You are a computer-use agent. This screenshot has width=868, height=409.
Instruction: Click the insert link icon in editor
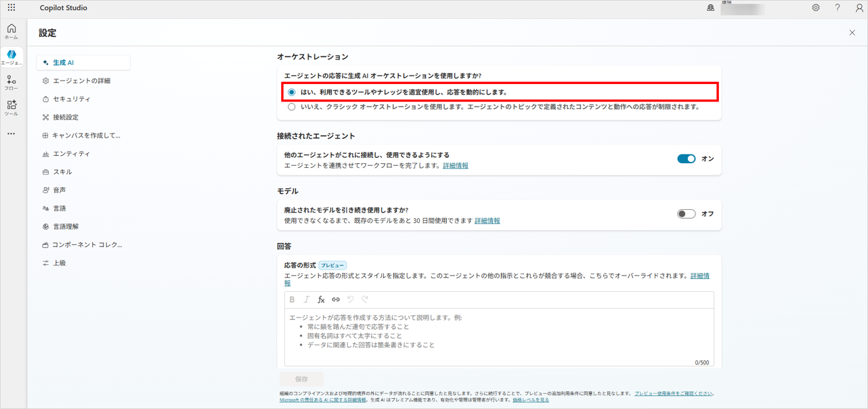coord(336,299)
